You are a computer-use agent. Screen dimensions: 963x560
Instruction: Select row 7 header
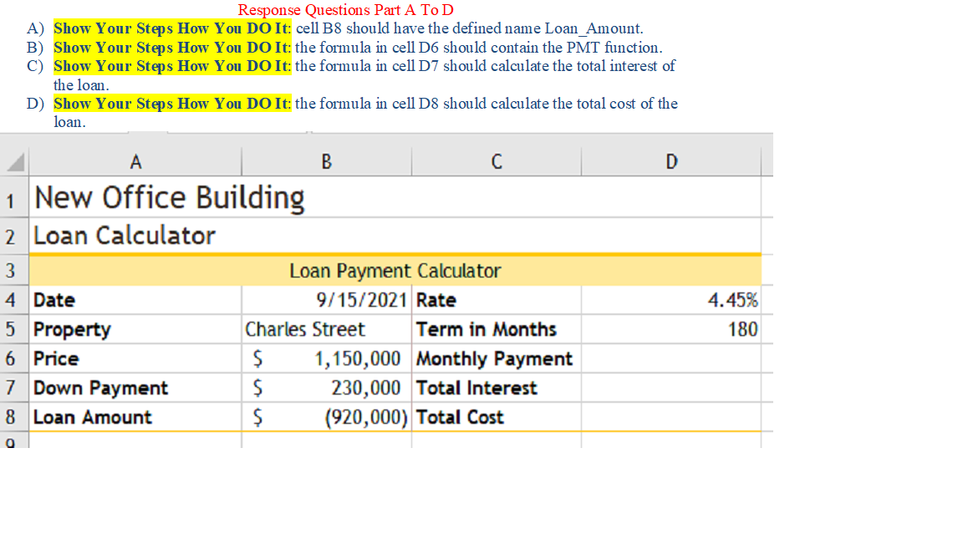click(x=14, y=388)
